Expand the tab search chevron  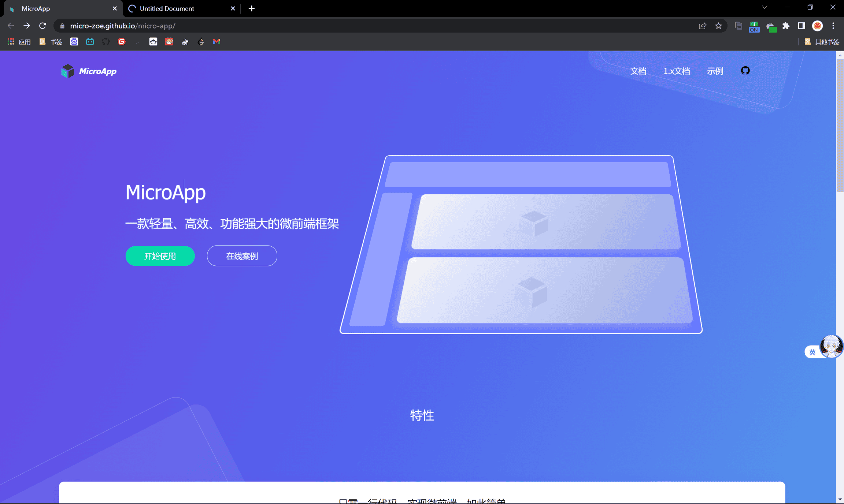(x=765, y=8)
